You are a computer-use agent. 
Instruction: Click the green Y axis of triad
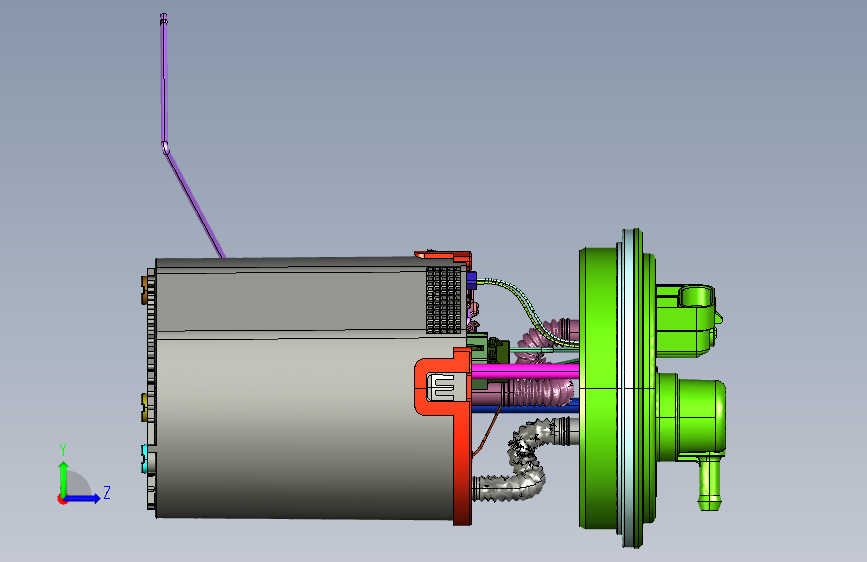64,478
